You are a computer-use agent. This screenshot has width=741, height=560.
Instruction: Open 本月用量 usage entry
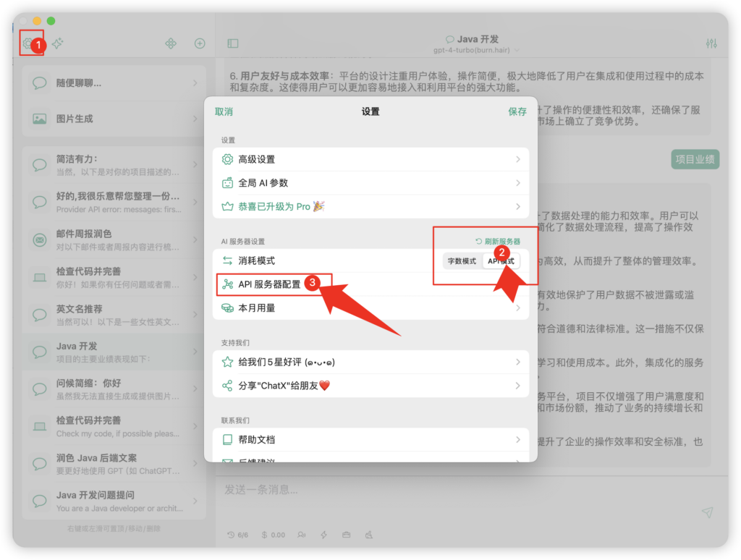(370, 308)
